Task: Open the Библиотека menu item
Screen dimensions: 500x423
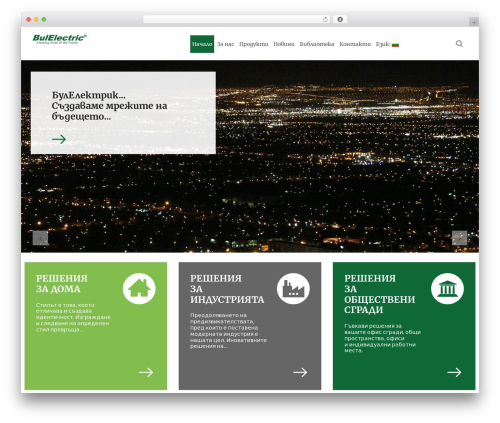Action: (x=317, y=44)
